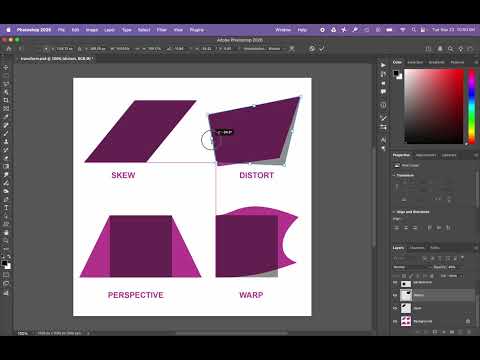Screen dimensions: 480x360
Task: Open the Filter menu
Action: point(162,30)
